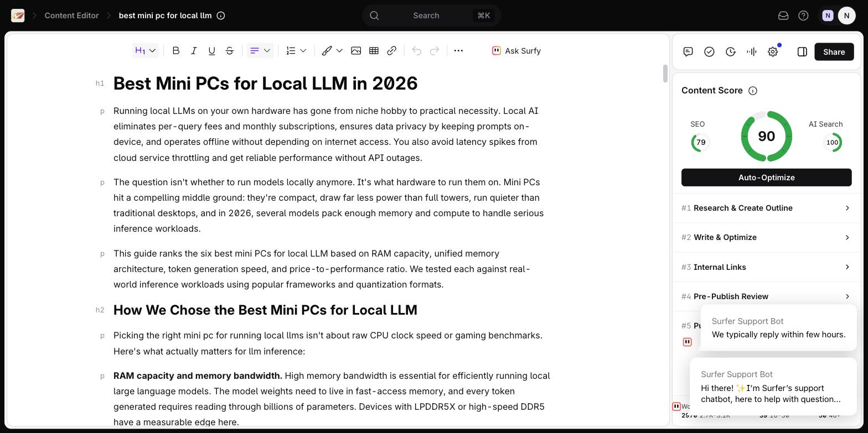Viewport: 868px width, 433px height.
Task: Click the AI Search 100 gauge
Action: click(x=832, y=143)
